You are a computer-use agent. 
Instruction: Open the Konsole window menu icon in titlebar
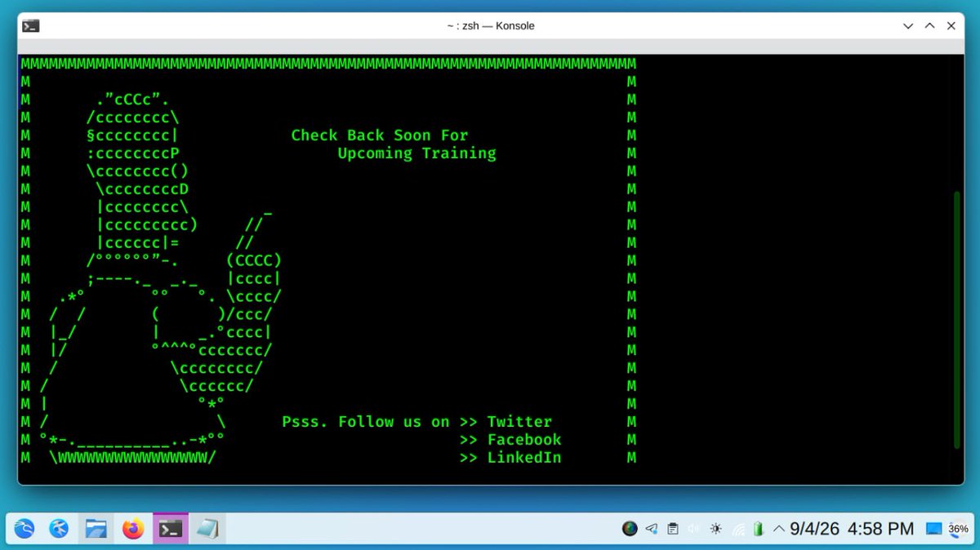click(31, 25)
